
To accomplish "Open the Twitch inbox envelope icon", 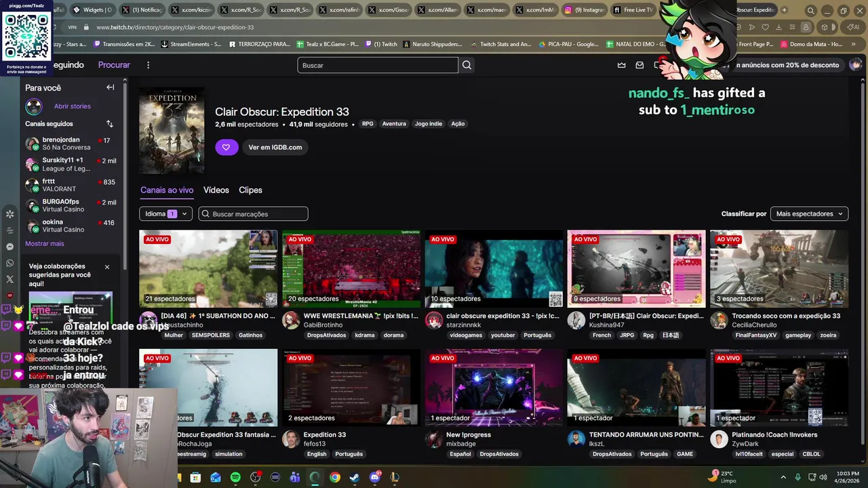I will pyautogui.click(x=639, y=65).
